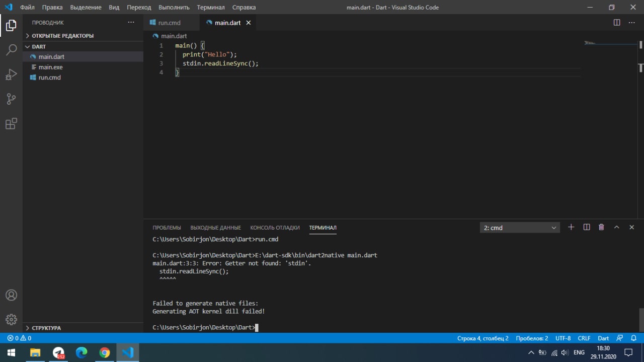Open the terminal selector dropdown showing 2: cmd

(520, 228)
